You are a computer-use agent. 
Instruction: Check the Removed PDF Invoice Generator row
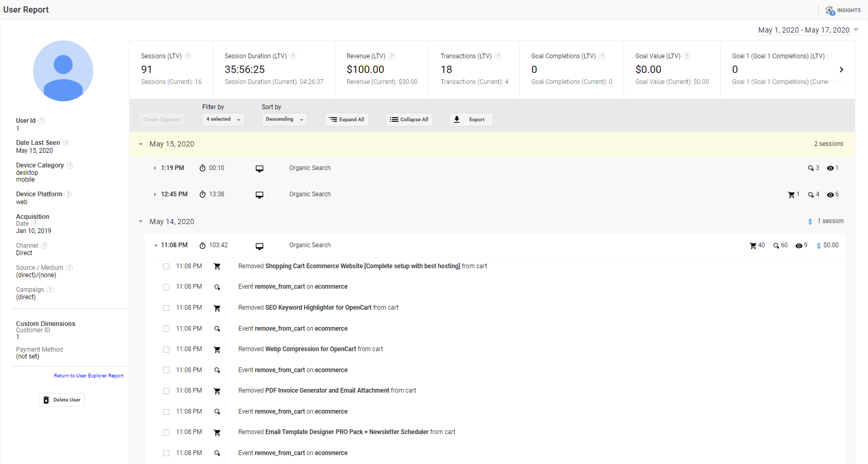click(166, 391)
